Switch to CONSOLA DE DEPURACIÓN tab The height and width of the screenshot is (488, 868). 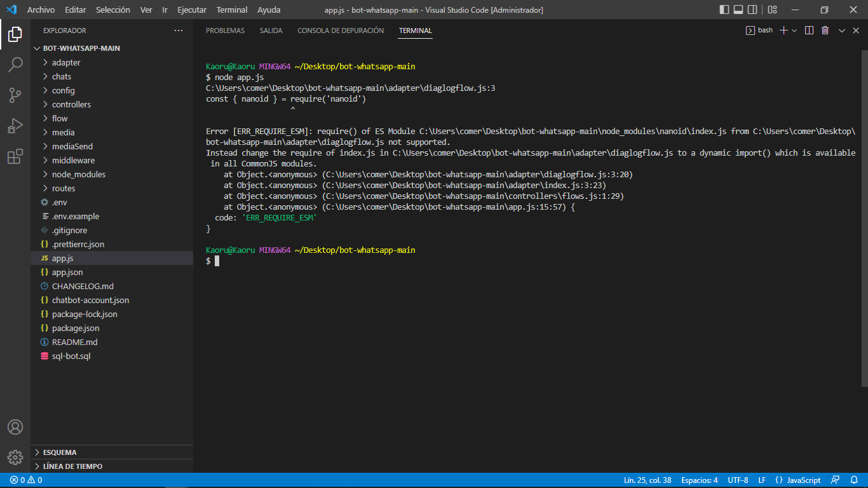(x=341, y=30)
